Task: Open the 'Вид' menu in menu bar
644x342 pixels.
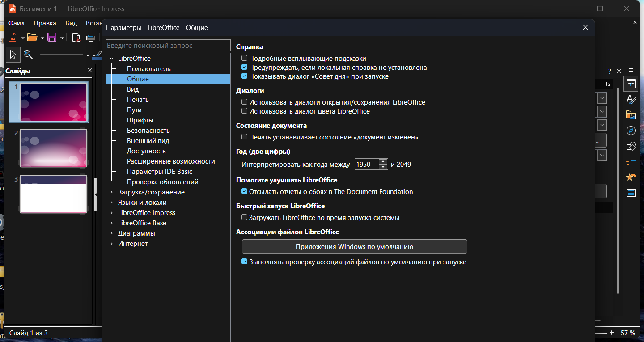Action: pos(71,23)
